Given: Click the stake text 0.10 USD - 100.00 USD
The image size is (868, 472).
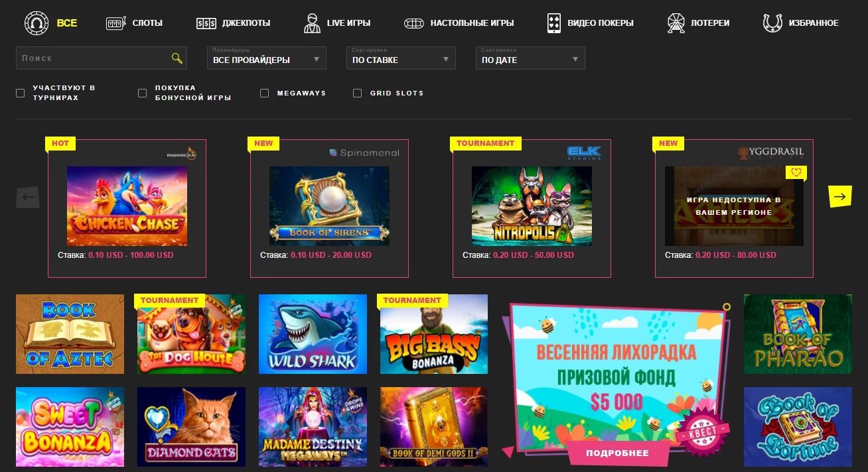Looking at the screenshot, I should [131, 255].
